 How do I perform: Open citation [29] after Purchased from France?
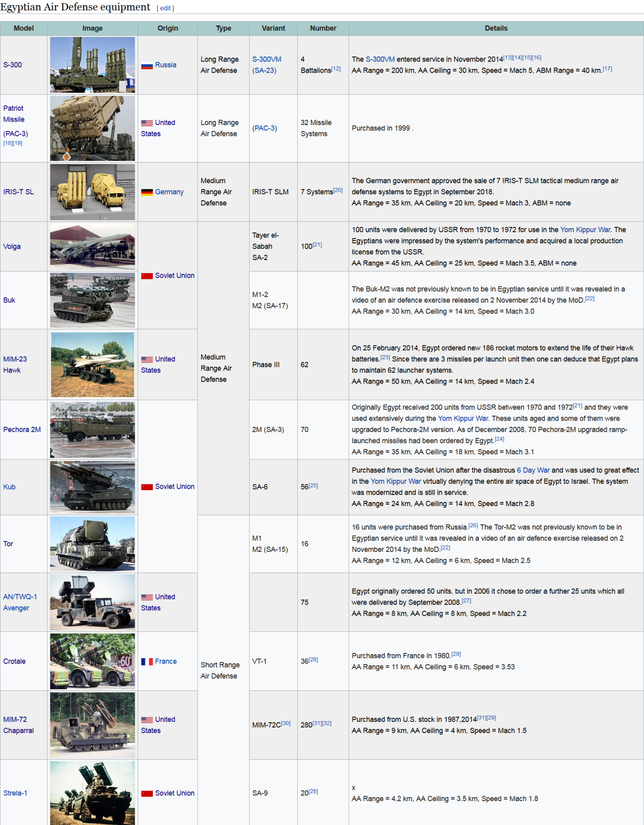point(456,654)
